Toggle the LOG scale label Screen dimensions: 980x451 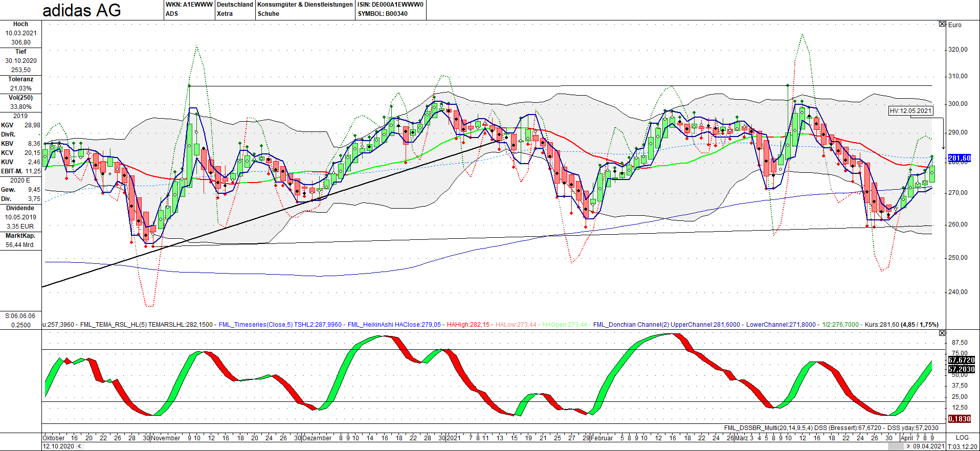coord(962,438)
